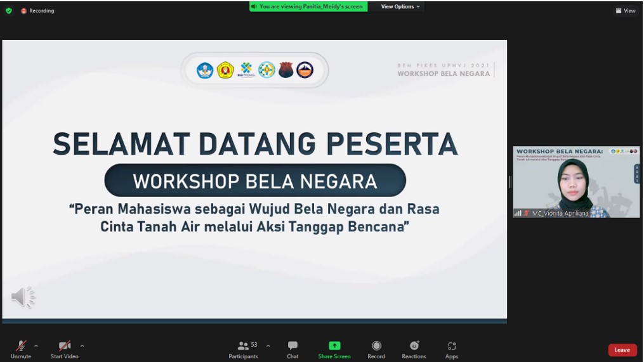Toggle the microphone with Unmute

pyautogui.click(x=20, y=349)
